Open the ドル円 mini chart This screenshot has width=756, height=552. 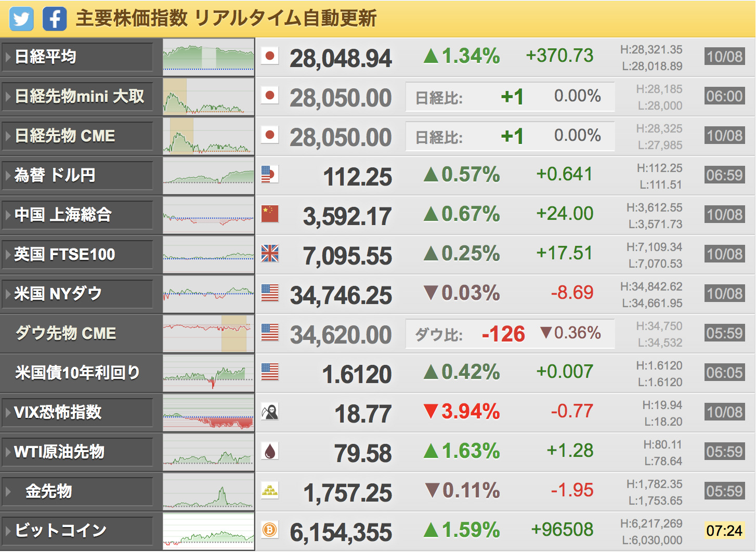(208, 176)
